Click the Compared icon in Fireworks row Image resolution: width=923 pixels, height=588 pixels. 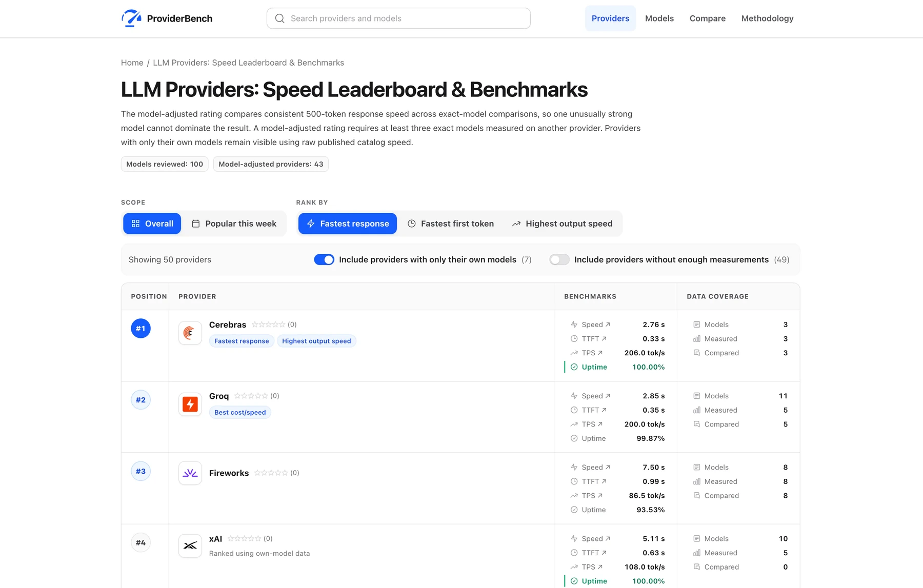click(x=697, y=496)
